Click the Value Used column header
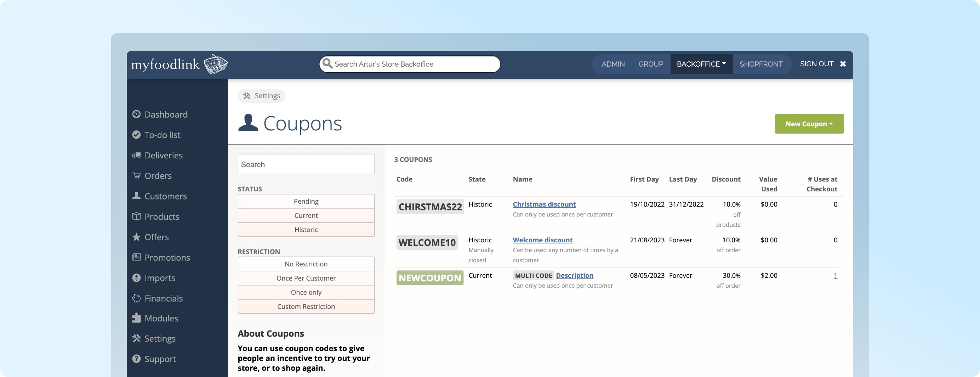 tap(768, 184)
